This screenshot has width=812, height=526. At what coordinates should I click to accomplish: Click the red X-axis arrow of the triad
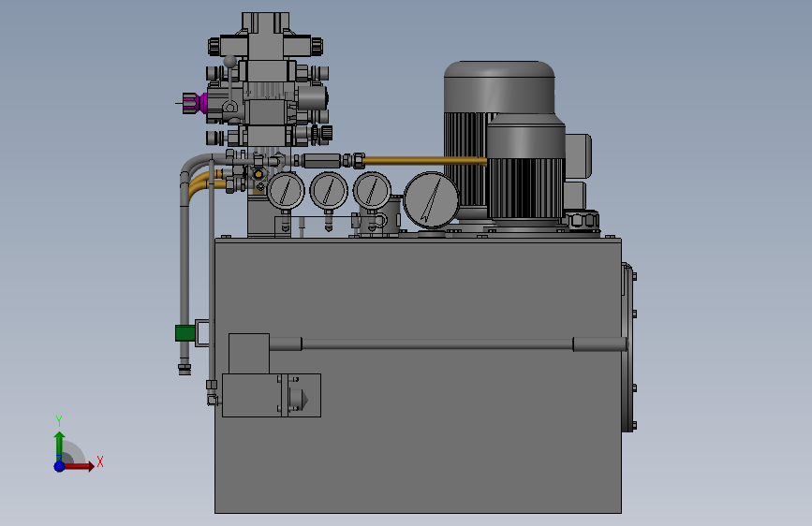click(x=79, y=466)
